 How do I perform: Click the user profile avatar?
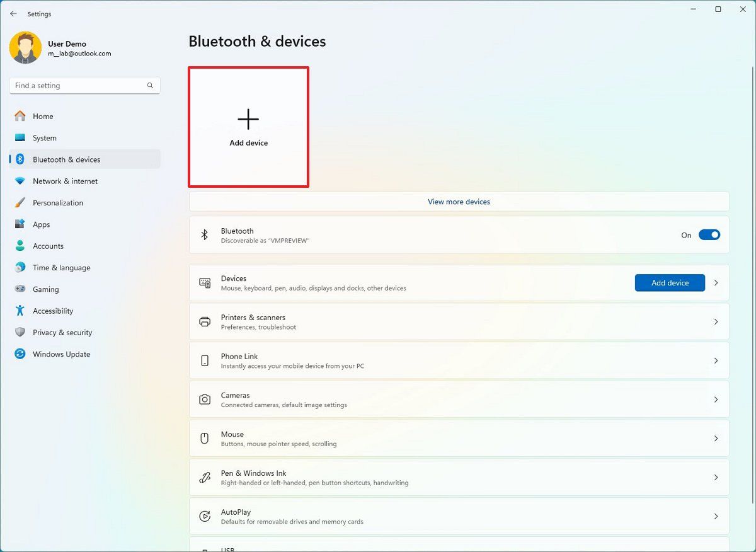point(25,47)
